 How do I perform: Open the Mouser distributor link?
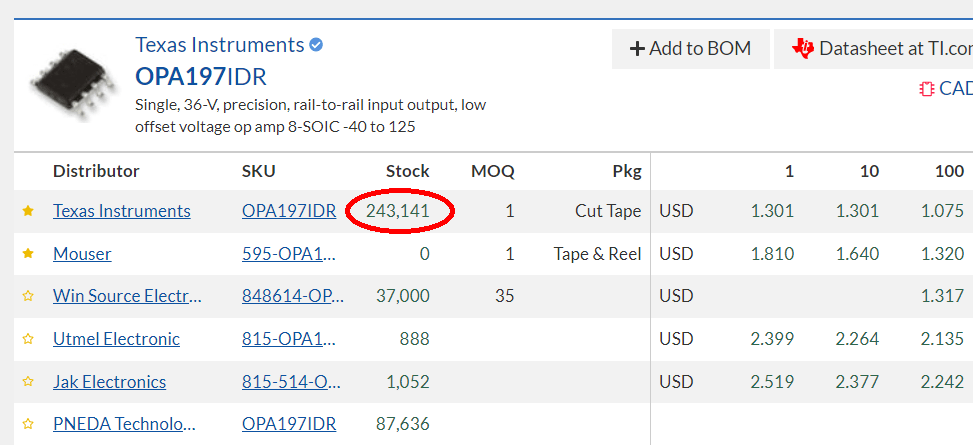pos(82,254)
